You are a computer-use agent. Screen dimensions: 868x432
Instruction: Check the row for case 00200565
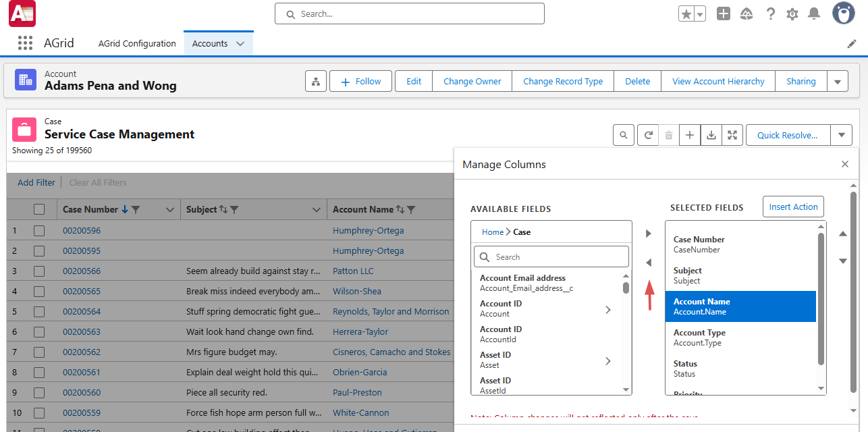(x=39, y=292)
